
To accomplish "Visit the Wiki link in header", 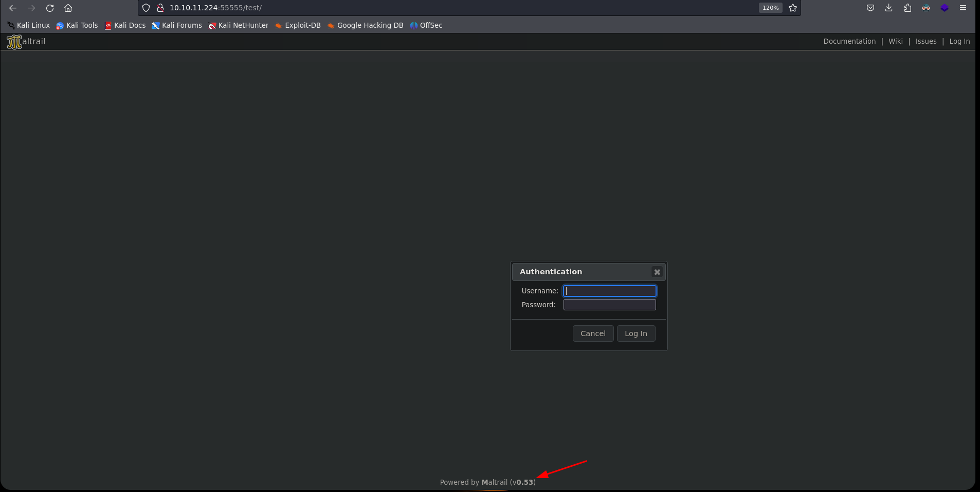I will pyautogui.click(x=895, y=41).
